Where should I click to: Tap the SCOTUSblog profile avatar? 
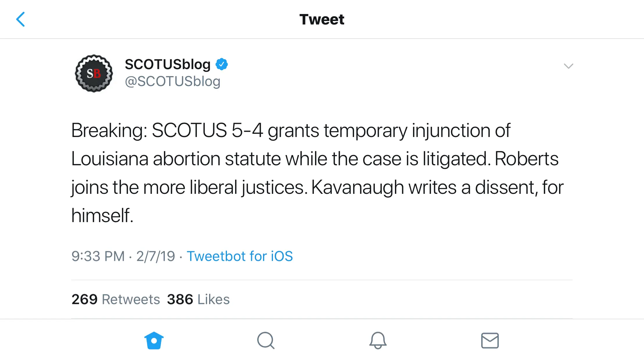94,73
